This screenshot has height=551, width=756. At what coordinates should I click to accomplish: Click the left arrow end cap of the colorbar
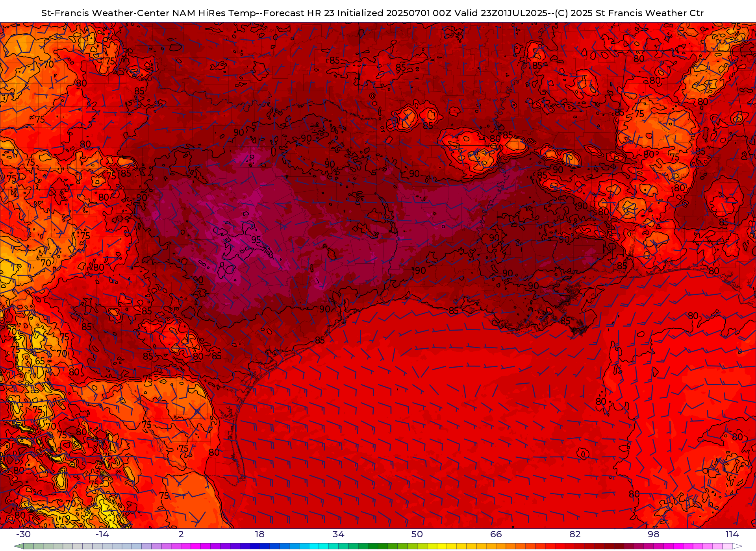(x=19, y=546)
